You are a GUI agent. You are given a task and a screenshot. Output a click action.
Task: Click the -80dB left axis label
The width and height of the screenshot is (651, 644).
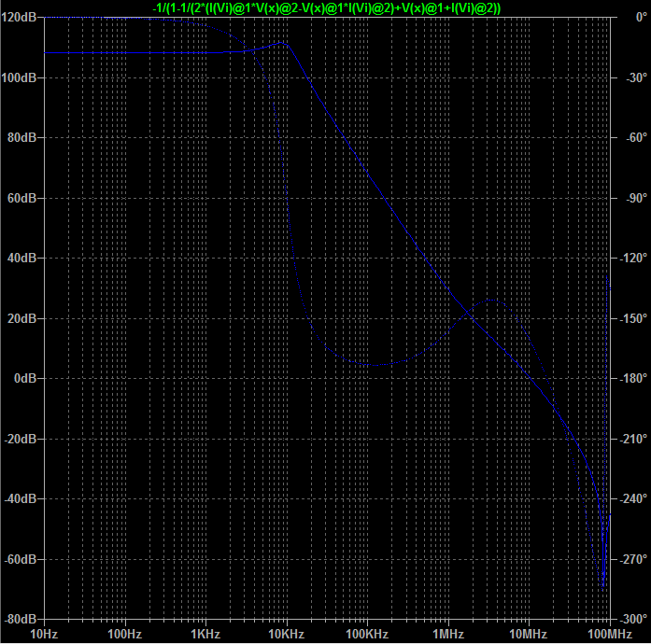pyautogui.click(x=21, y=619)
